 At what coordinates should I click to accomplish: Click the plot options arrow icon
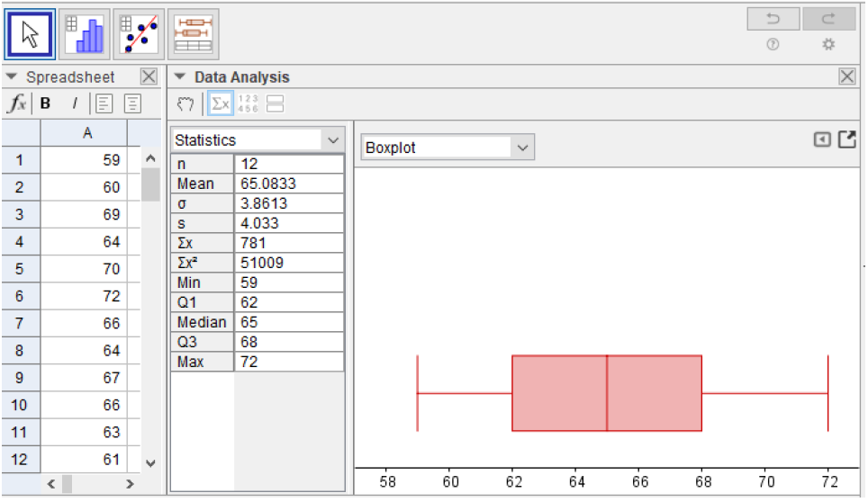pos(822,139)
